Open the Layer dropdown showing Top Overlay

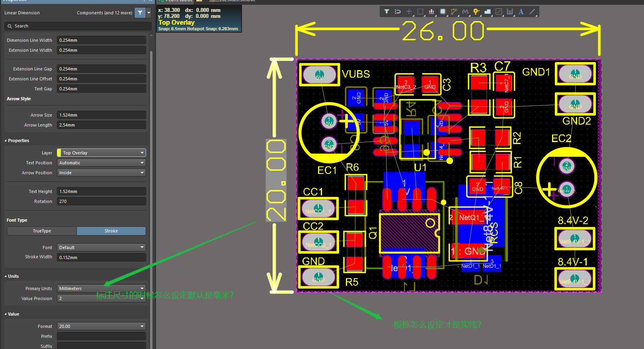(101, 153)
